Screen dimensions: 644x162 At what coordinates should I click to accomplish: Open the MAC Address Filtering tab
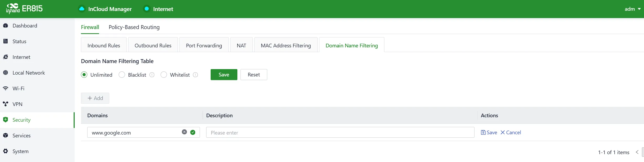(286, 45)
